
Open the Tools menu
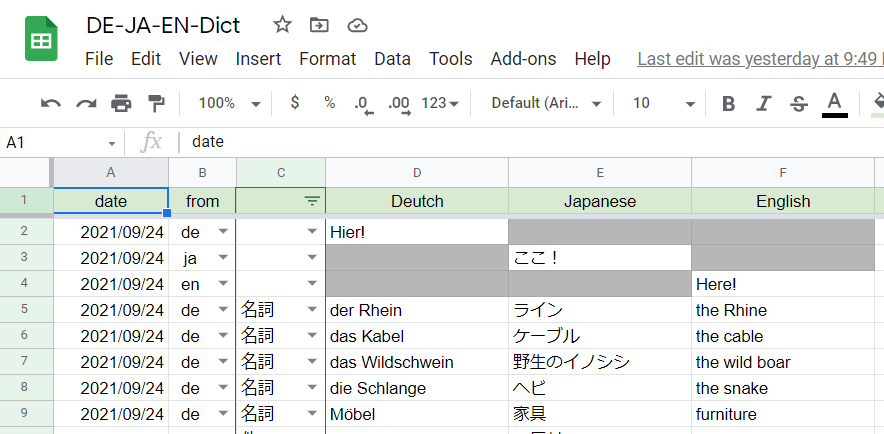[450, 59]
